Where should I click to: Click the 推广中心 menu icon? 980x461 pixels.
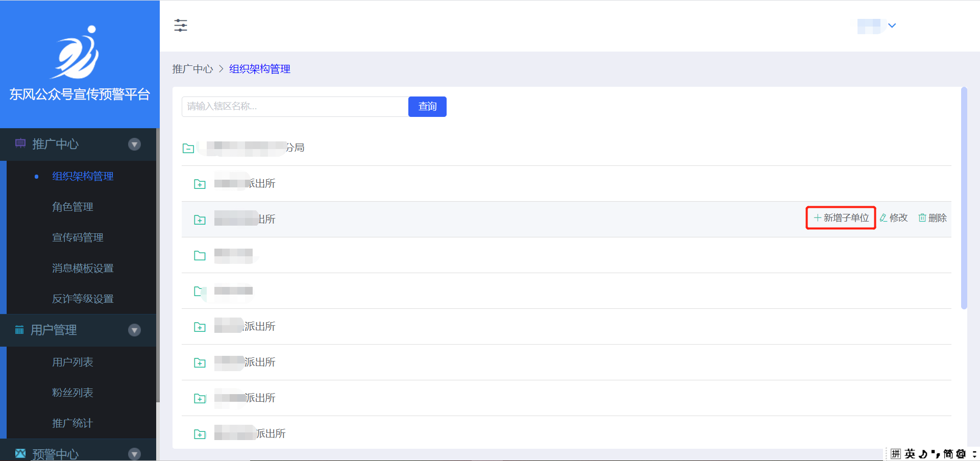pos(20,143)
